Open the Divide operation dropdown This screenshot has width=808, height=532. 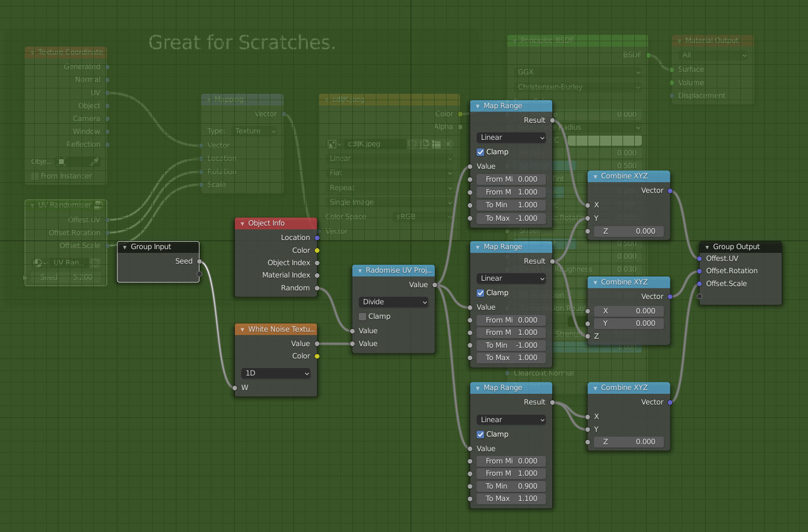pos(394,302)
